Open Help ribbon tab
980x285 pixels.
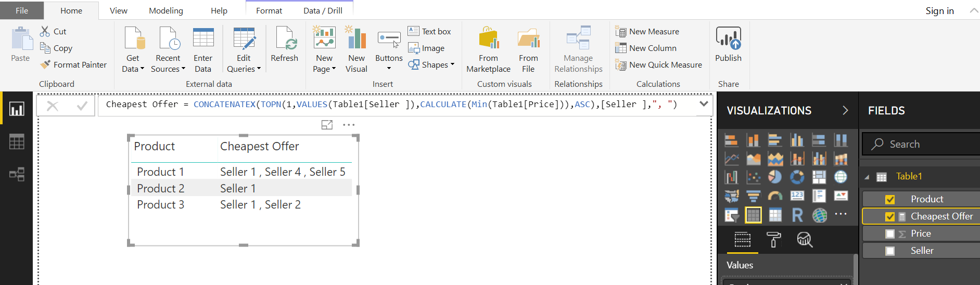pos(219,10)
